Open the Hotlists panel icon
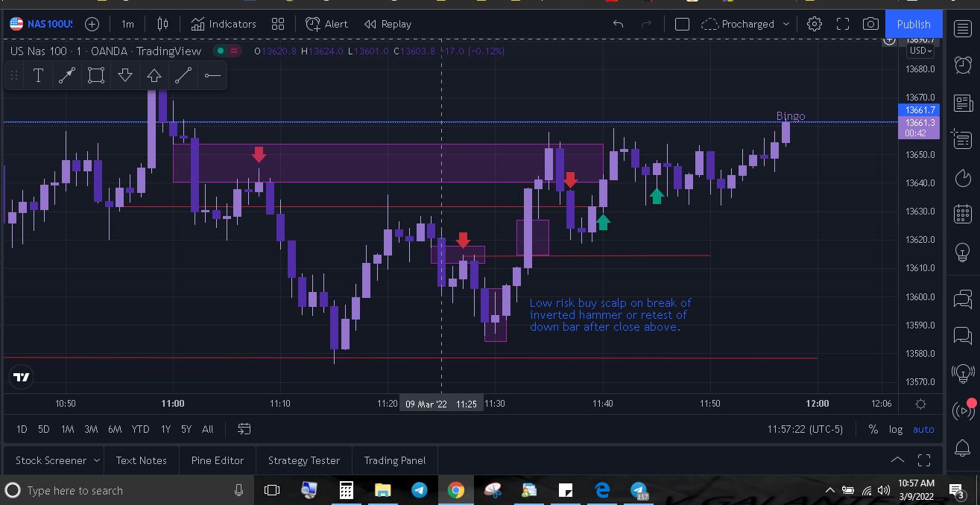This screenshot has width=980, height=505. tap(963, 178)
